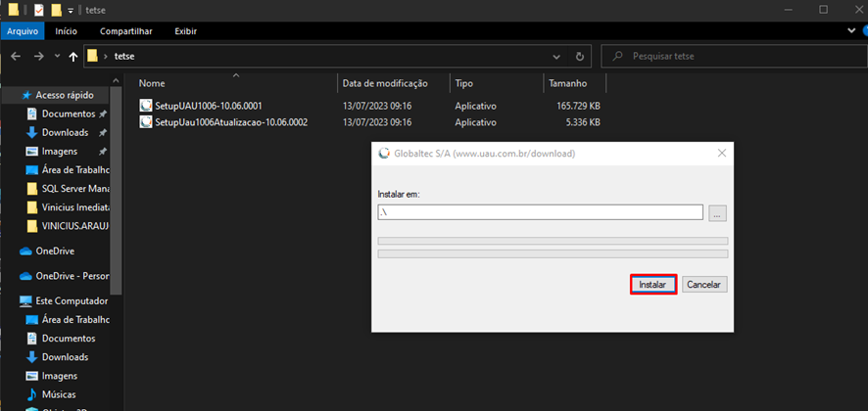The width and height of the screenshot is (868, 411).
Task: Click the install path input field
Action: tap(540, 212)
